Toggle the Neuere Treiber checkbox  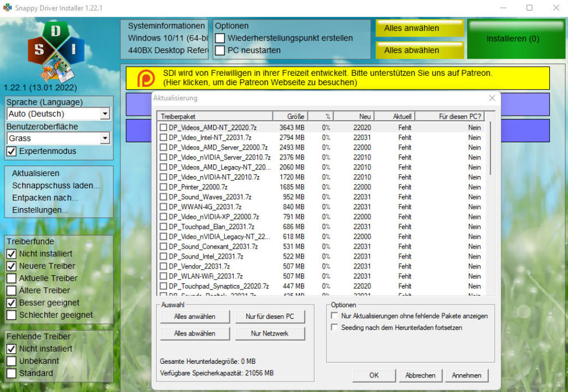click(12, 266)
